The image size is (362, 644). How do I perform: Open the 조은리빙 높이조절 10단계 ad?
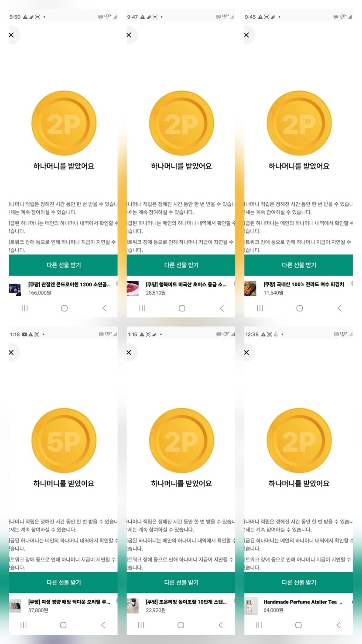point(186,602)
